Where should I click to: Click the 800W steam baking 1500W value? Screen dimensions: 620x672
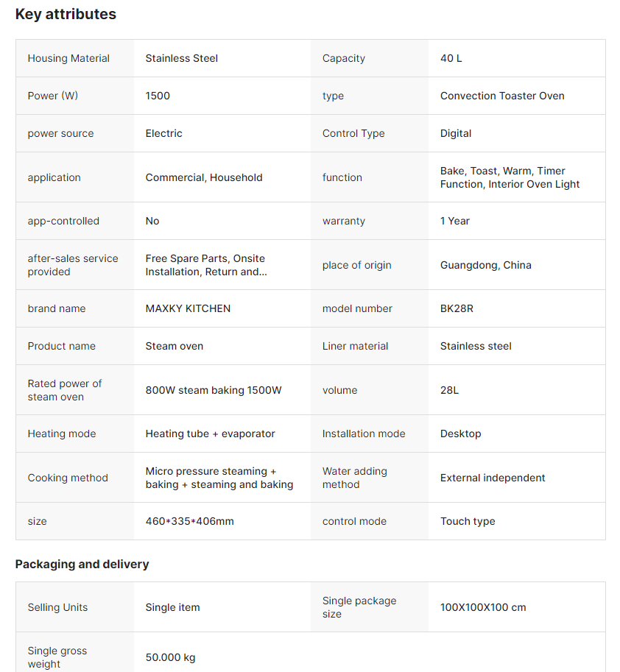coord(214,390)
